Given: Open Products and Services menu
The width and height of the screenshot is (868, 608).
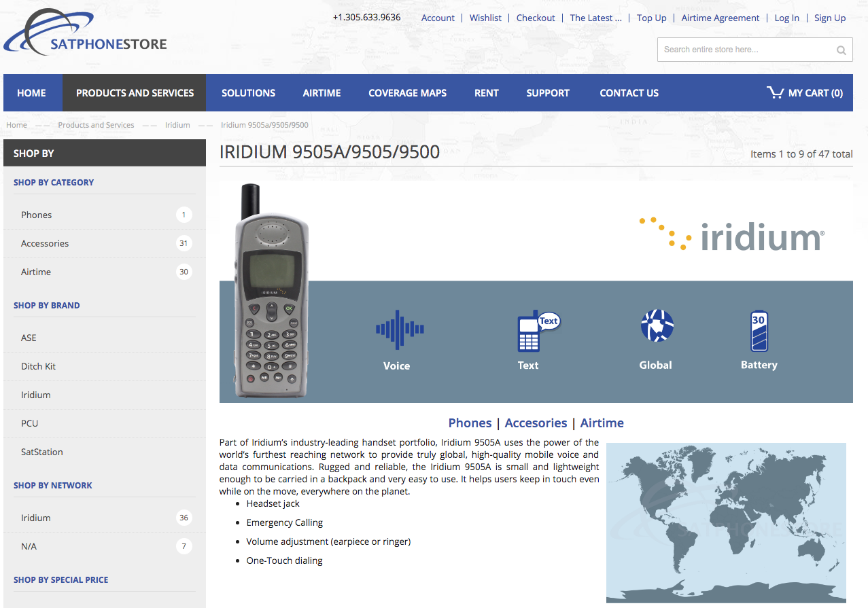Looking at the screenshot, I should pyautogui.click(x=135, y=93).
